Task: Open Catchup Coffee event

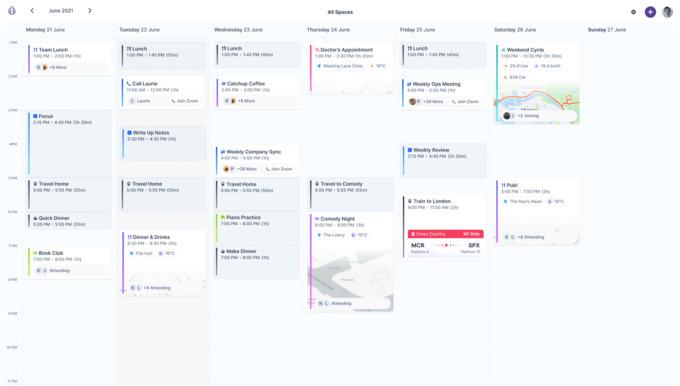Action: pyautogui.click(x=257, y=92)
